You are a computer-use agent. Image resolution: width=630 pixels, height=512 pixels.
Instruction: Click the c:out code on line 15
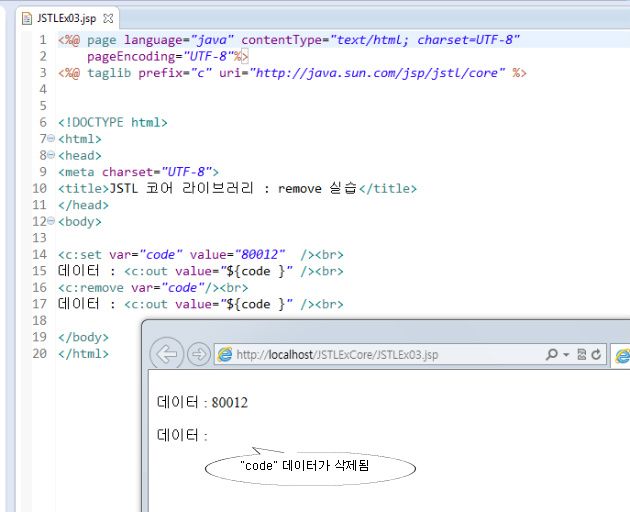[x=233, y=271]
